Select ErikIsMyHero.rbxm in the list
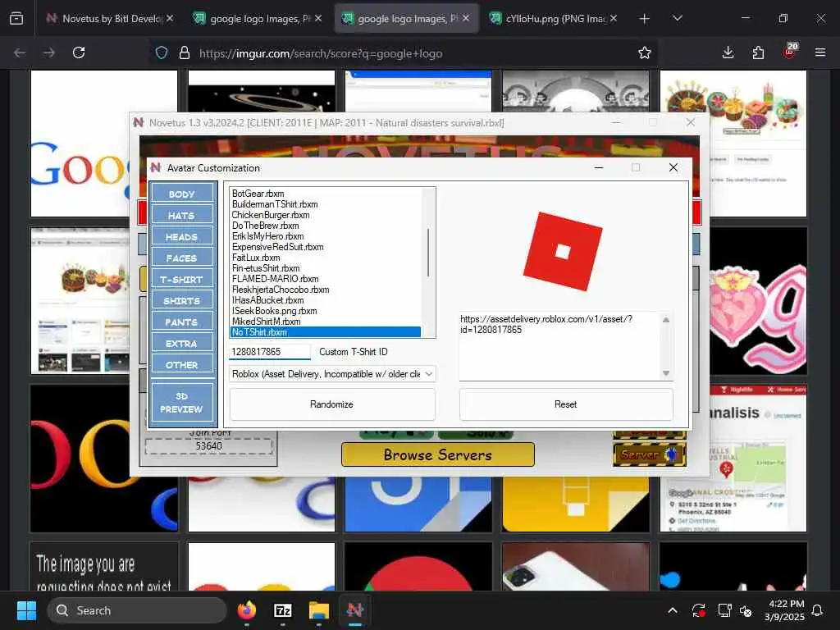 [268, 236]
